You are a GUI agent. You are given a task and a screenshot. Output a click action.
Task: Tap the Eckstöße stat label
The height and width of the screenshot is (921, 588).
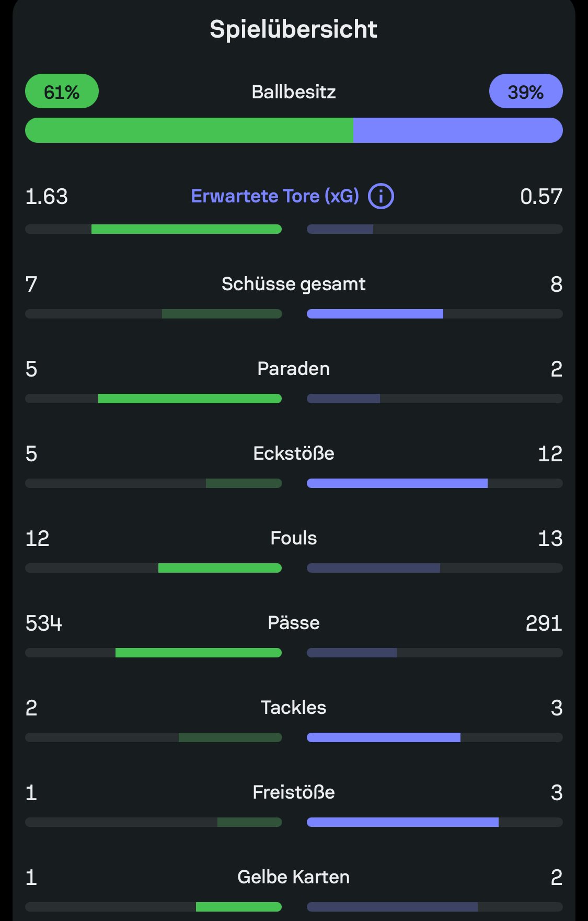293,453
